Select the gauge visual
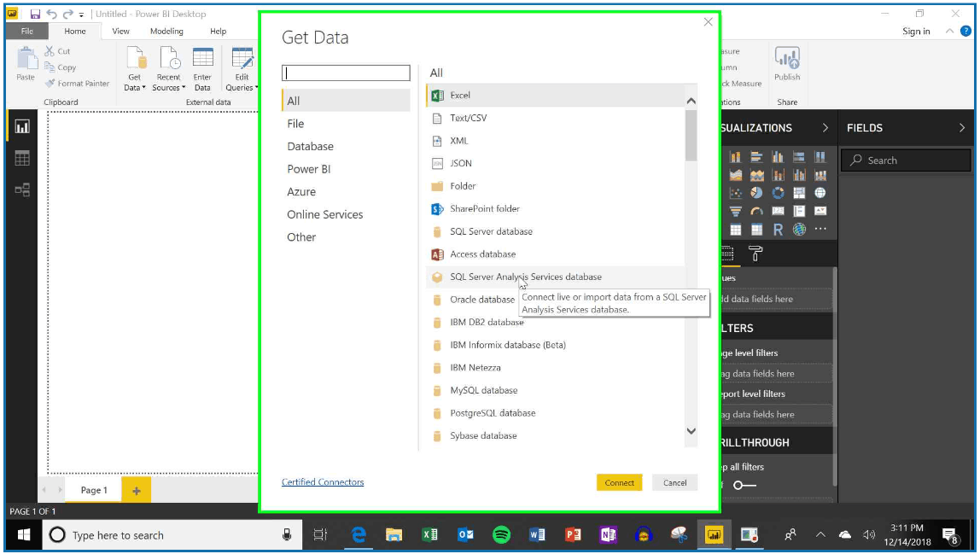 [x=756, y=212]
